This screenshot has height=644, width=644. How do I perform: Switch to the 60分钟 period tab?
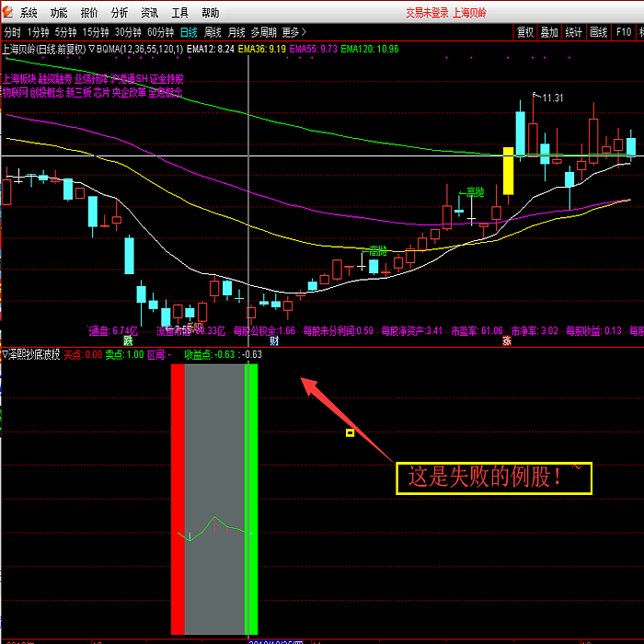coord(161,32)
